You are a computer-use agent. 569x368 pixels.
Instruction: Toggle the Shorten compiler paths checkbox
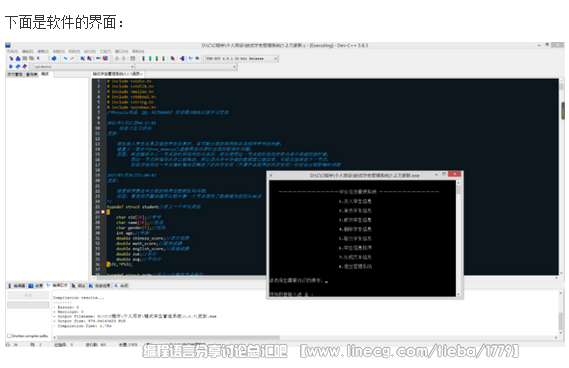tap(9, 336)
